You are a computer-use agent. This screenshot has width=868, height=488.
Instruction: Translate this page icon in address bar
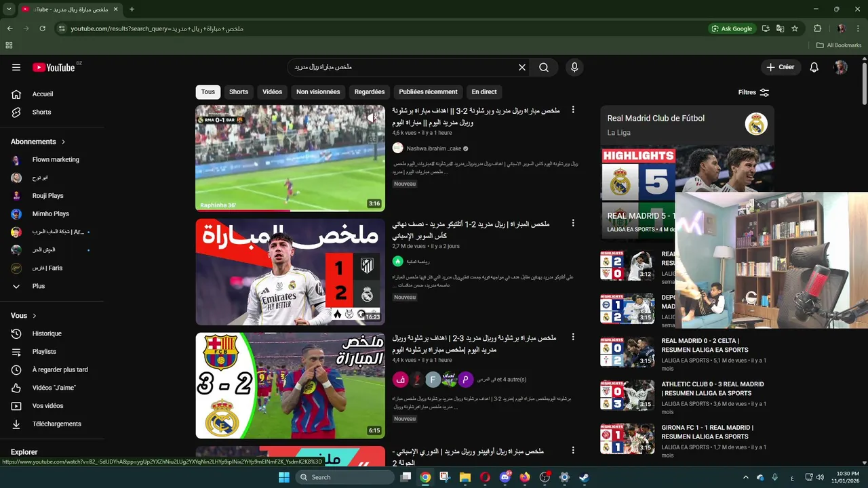(x=780, y=28)
